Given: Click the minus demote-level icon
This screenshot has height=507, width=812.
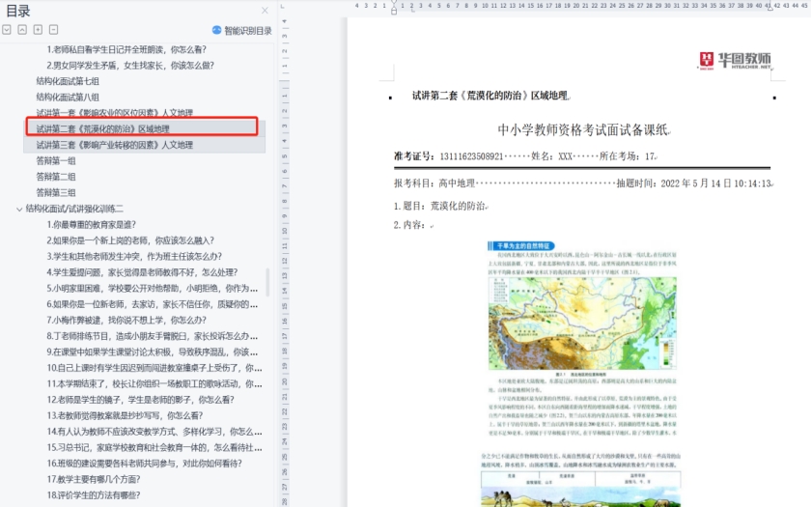Looking at the screenshot, I should point(53,30).
